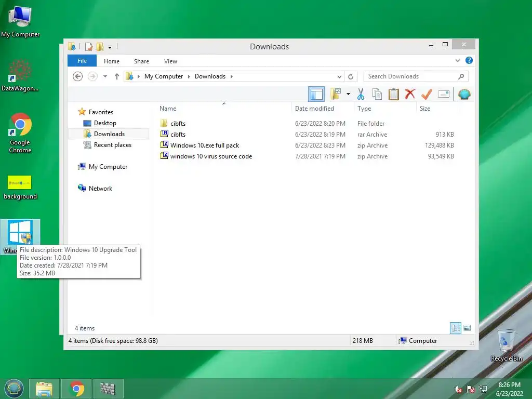Click the 7/28/2021 7:19 PM date cell
This screenshot has height=399, width=532.
(x=320, y=156)
